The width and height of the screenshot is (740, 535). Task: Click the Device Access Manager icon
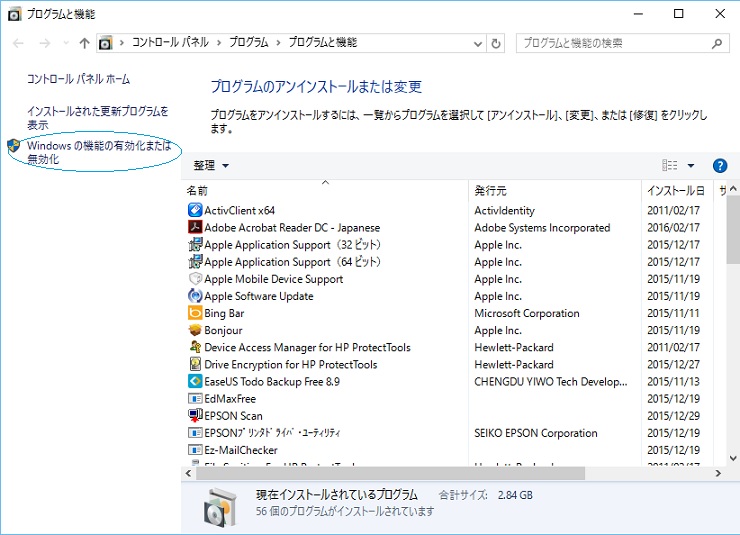(x=195, y=347)
